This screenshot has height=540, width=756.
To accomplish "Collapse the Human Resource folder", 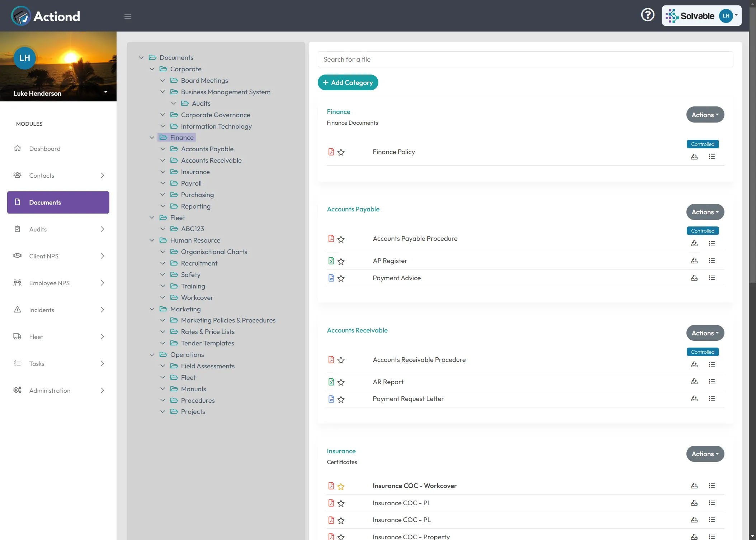I will (152, 240).
